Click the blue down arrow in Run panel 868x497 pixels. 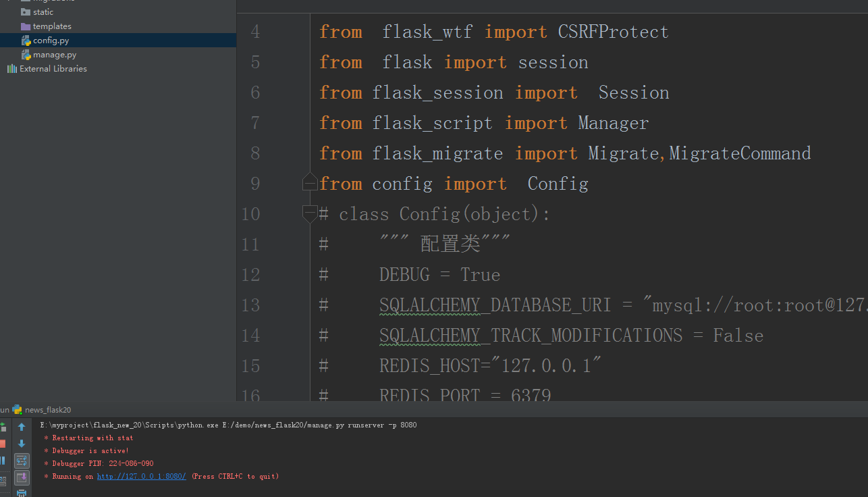22,444
